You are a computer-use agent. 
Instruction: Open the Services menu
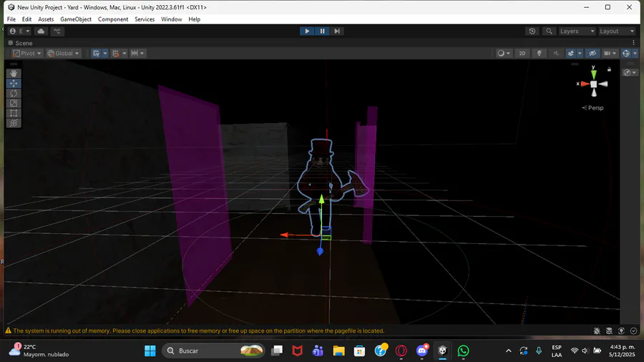[145, 19]
